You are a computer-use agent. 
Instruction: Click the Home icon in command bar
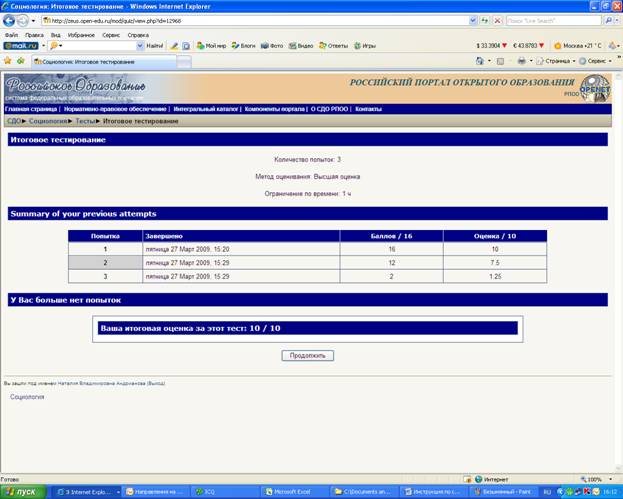[480, 61]
